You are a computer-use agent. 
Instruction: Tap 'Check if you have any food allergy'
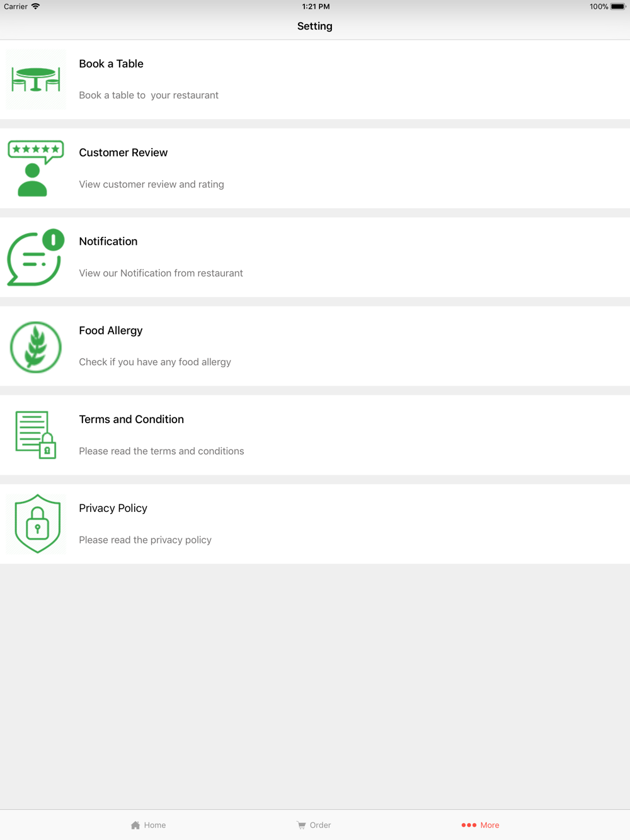pos(155,362)
